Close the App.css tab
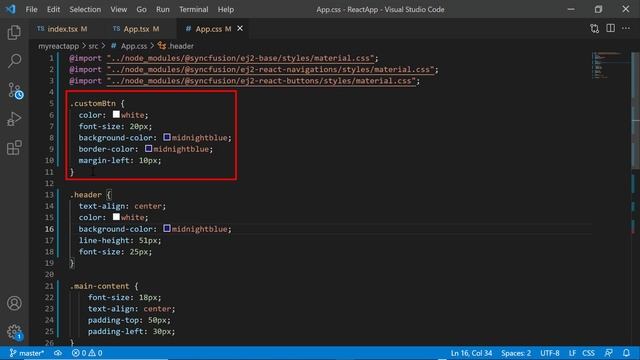 point(240,28)
